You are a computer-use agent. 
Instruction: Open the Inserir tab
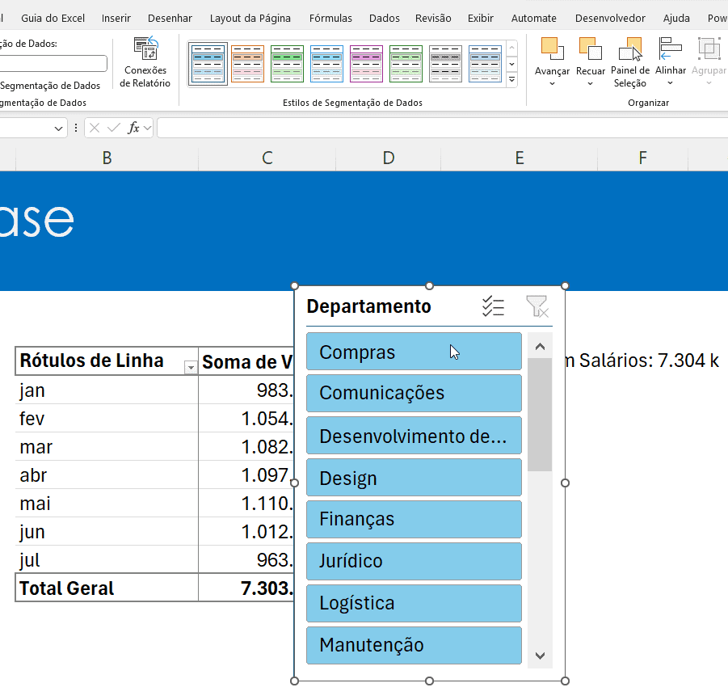coord(116,18)
